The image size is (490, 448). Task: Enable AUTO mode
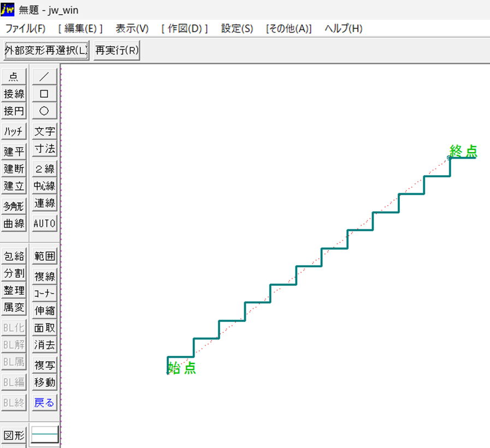(44, 223)
